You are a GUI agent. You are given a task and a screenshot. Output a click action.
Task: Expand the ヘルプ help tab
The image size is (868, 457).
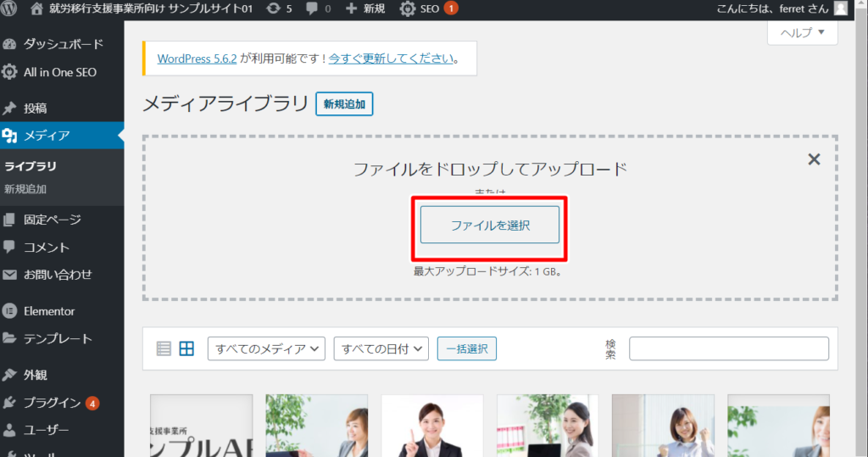802,33
